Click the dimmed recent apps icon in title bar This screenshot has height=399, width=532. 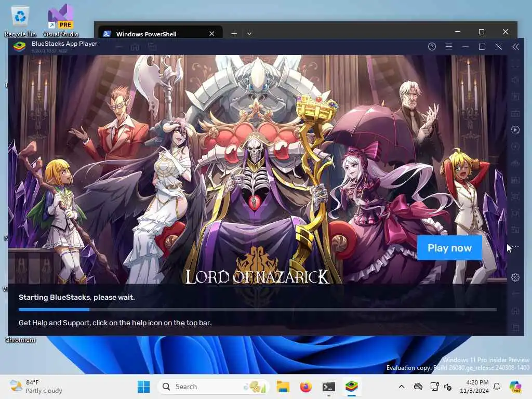coord(152,47)
